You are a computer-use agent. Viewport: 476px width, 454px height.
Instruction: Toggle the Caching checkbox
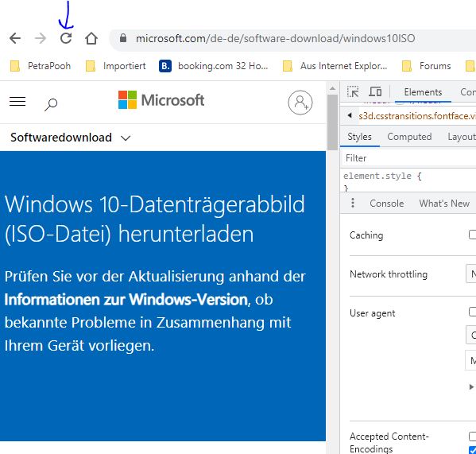point(472,235)
